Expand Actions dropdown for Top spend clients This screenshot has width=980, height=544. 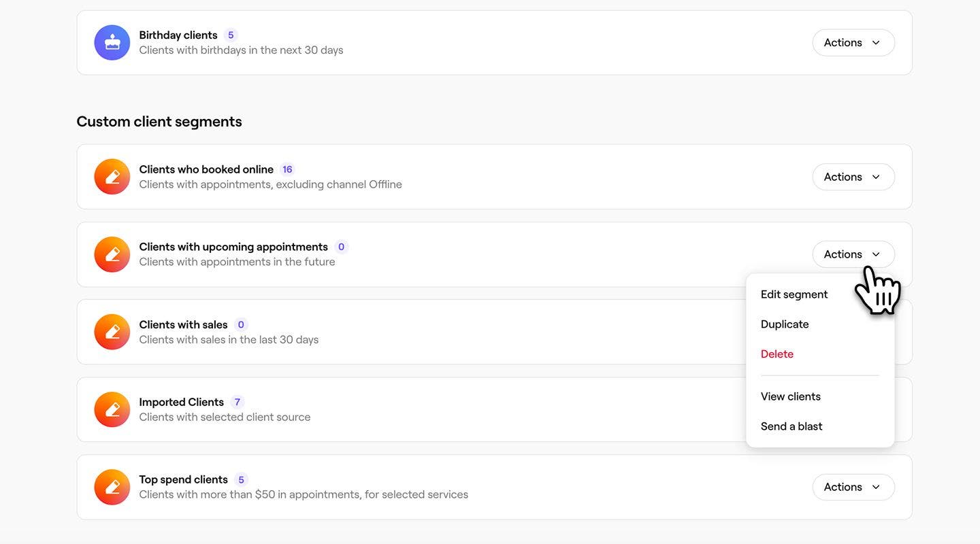853,487
